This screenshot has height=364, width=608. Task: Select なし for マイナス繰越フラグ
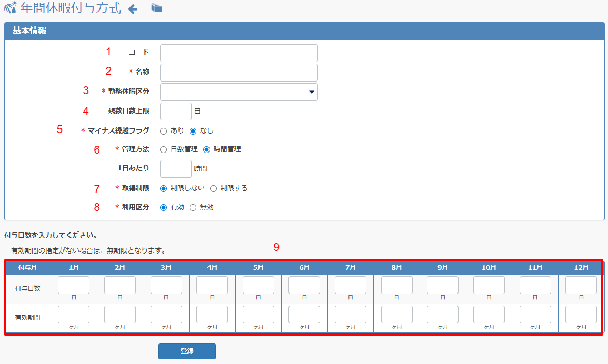click(193, 132)
